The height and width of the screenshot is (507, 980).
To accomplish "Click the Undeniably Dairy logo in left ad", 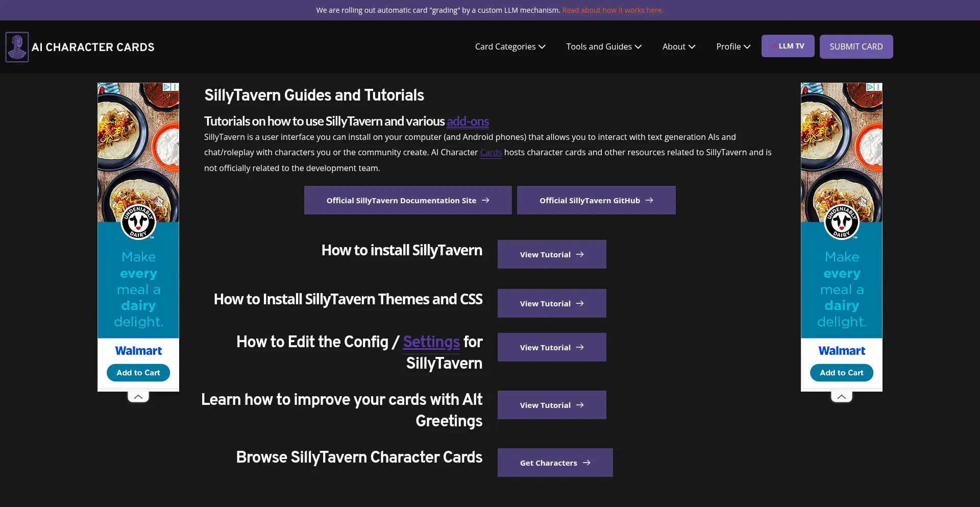I will (x=138, y=222).
